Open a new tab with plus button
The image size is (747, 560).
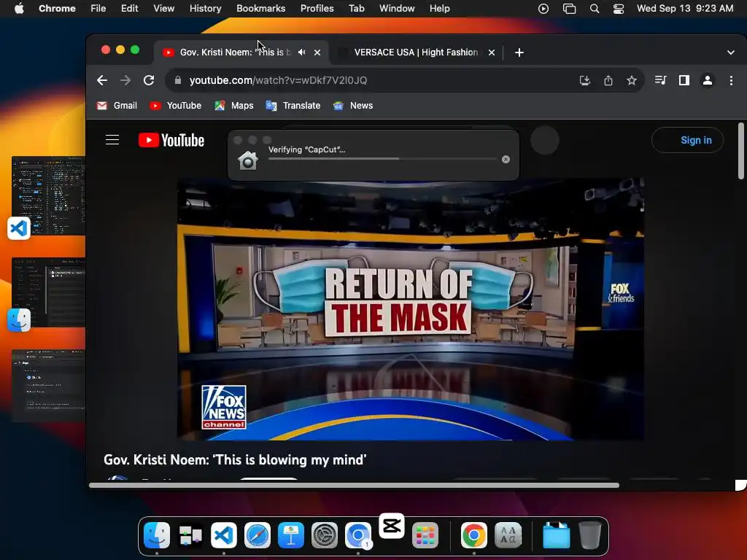pyautogui.click(x=519, y=52)
